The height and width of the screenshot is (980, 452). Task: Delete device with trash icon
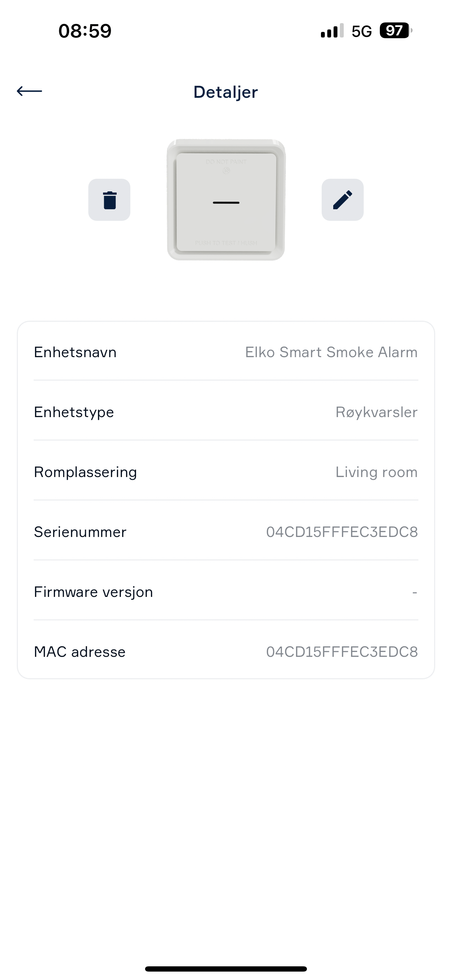pos(109,200)
